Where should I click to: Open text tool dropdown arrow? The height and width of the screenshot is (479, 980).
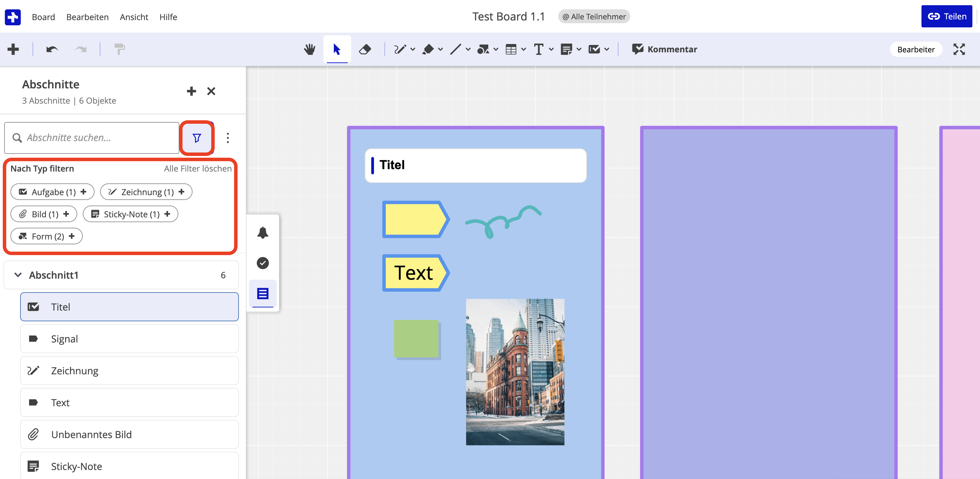point(551,49)
